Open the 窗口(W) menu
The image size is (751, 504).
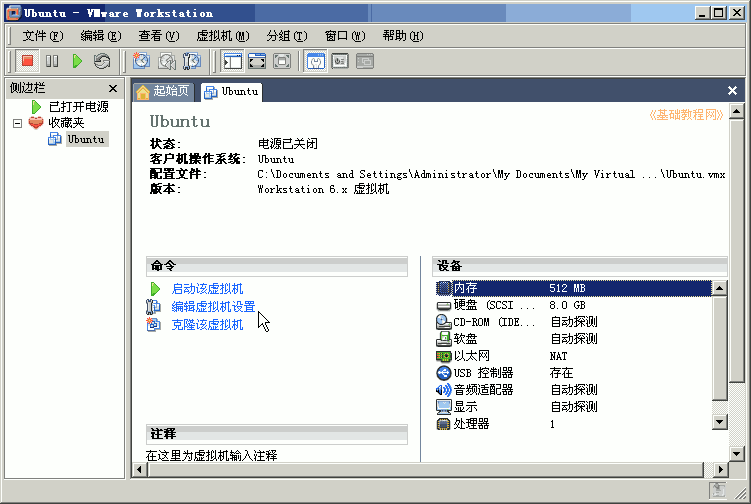(345, 36)
